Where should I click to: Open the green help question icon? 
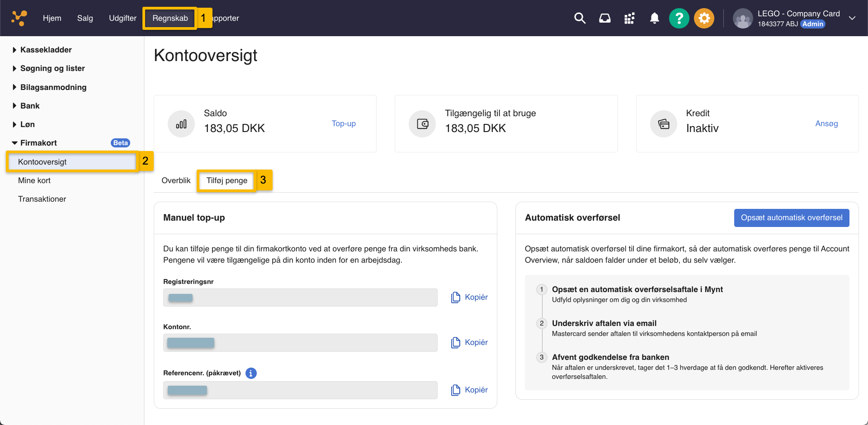tap(679, 19)
